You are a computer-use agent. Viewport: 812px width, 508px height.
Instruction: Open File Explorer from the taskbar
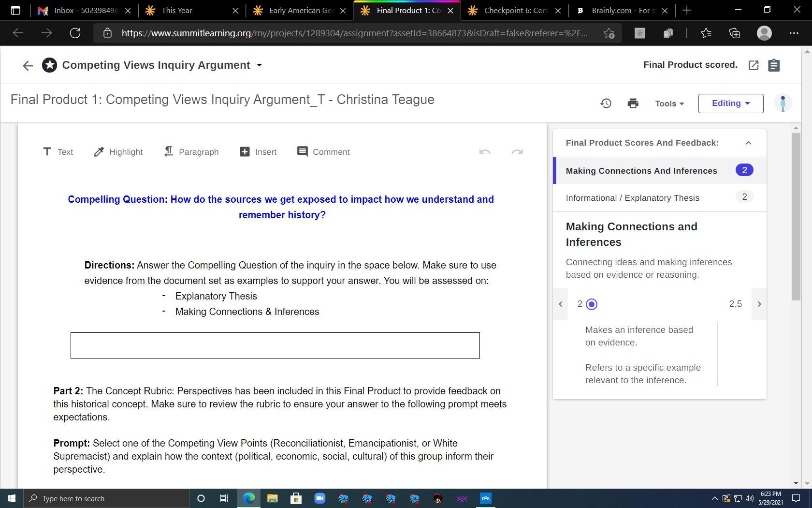(x=272, y=498)
